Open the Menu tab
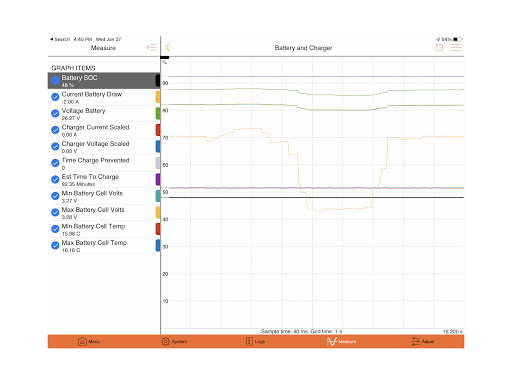512x384 pixels. (x=89, y=342)
